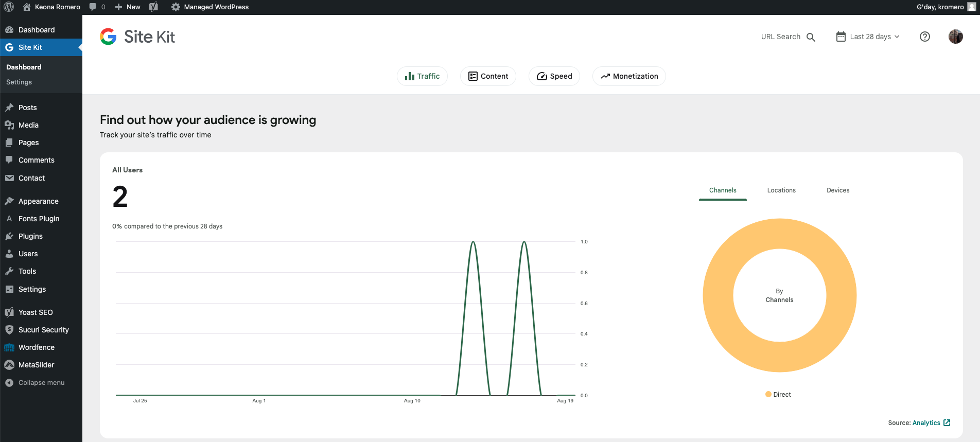
Task: Open Site Kit Settings submenu item
Action: [19, 82]
